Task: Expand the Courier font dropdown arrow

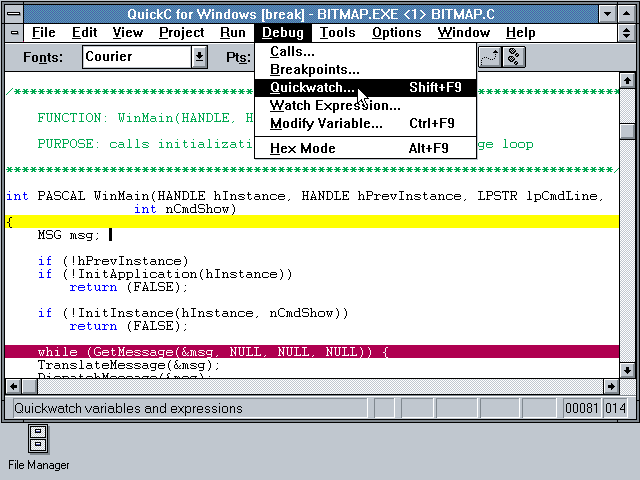Action: [199, 57]
